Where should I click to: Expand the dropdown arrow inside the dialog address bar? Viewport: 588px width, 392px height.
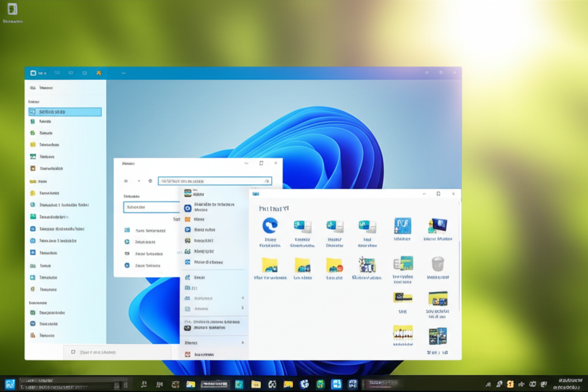point(266,181)
